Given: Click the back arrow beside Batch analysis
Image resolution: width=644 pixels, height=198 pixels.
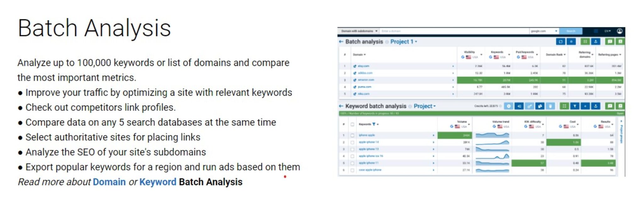Looking at the screenshot, I should (x=341, y=42).
